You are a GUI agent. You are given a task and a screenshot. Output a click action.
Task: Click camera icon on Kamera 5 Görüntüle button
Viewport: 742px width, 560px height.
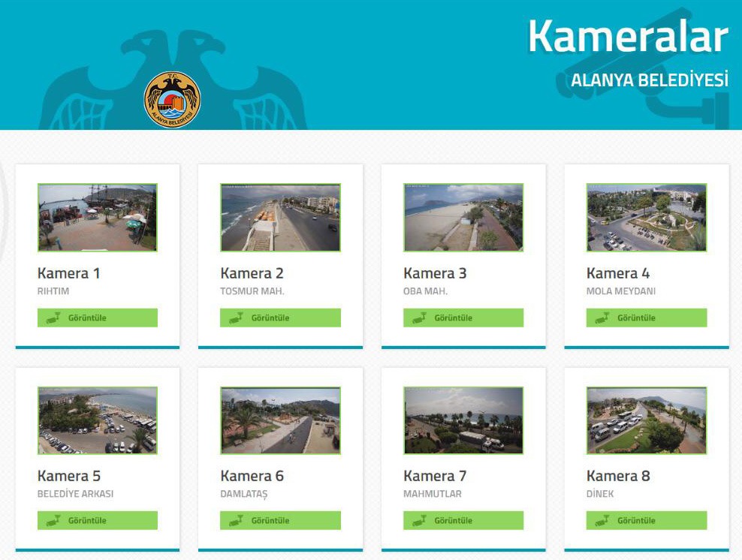tap(53, 521)
